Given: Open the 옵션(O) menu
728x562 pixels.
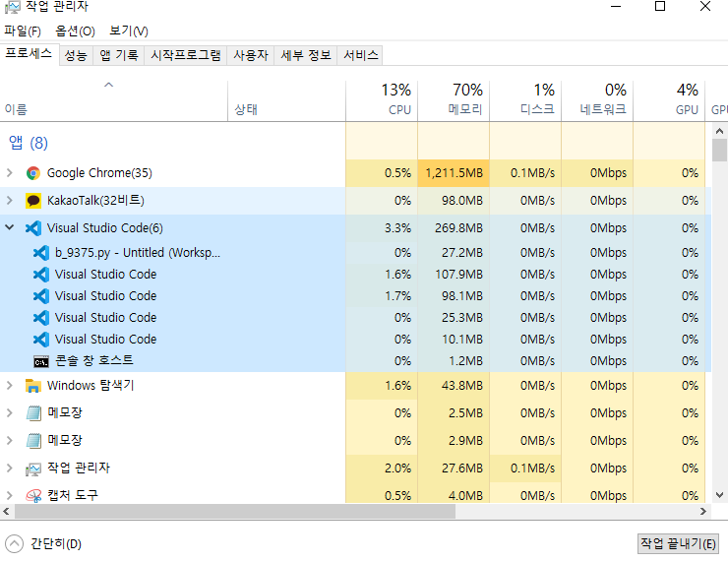Looking at the screenshot, I should pos(75,31).
